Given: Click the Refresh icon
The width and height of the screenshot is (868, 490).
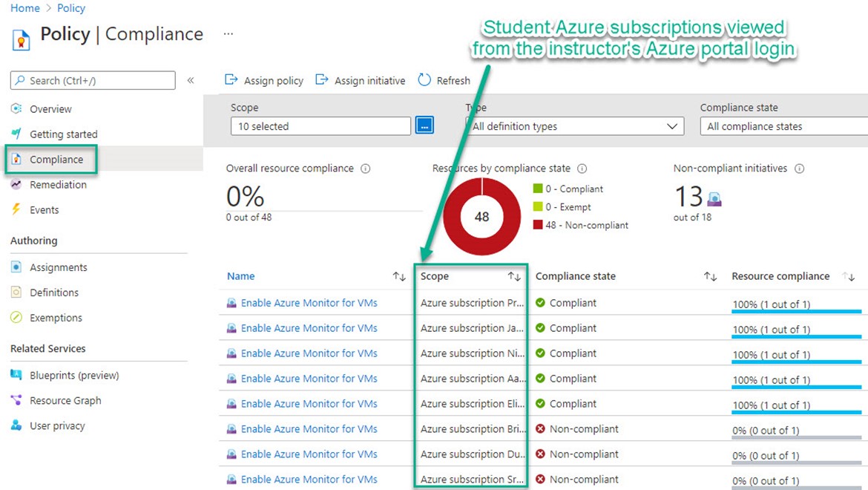Looking at the screenshot, I should [x=424, y=80].
